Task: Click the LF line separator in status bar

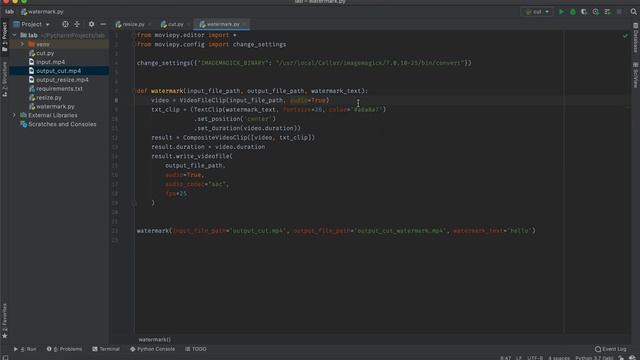Action: click(x=519, y=358)
